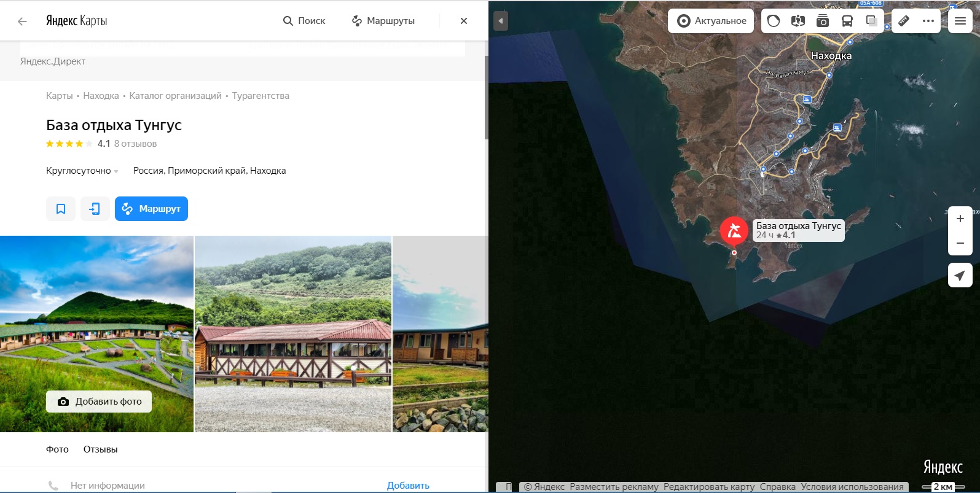Click the Добавить фото button
This screenshot has height=493, width=980.
point(99,402)
